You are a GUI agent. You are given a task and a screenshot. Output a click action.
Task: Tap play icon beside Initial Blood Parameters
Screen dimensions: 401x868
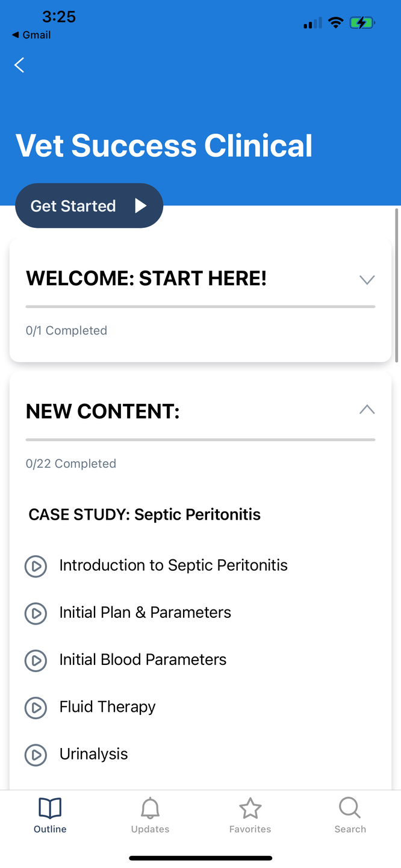(36, 660)
